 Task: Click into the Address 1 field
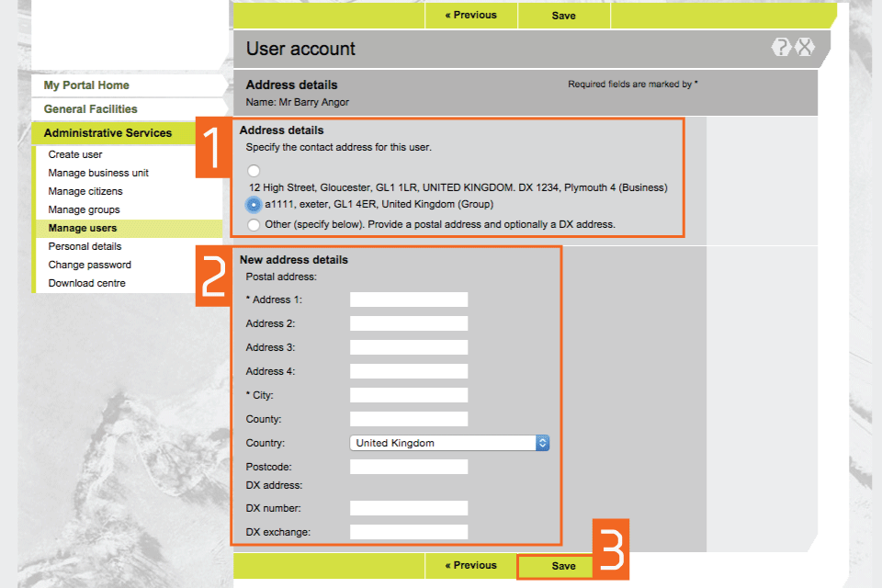tap(409, 300)
